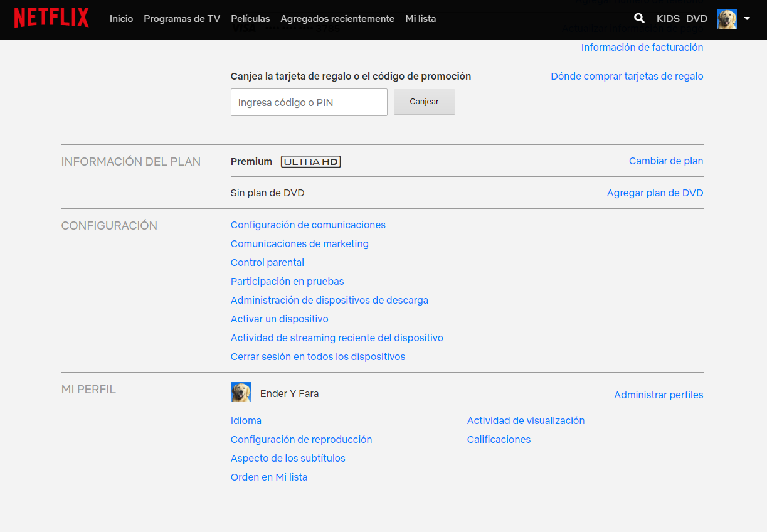View Actividad de visualización
This screenshot has height=532, width=767.
click(x=526, y=421)
